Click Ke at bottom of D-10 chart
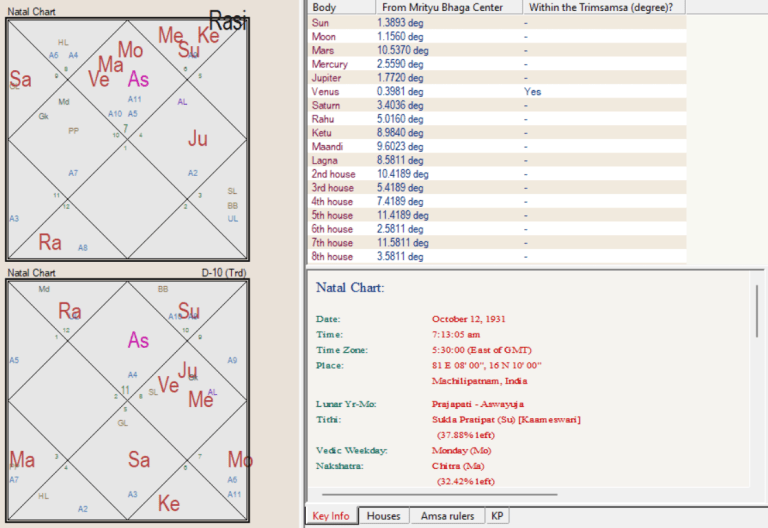The image size is (768, 528). click(170, 503)
